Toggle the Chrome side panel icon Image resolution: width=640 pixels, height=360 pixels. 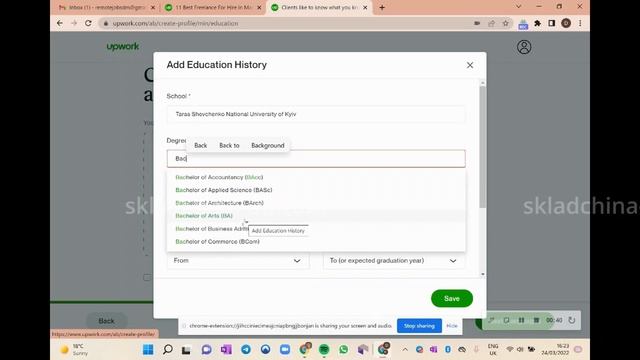(551, 23)
